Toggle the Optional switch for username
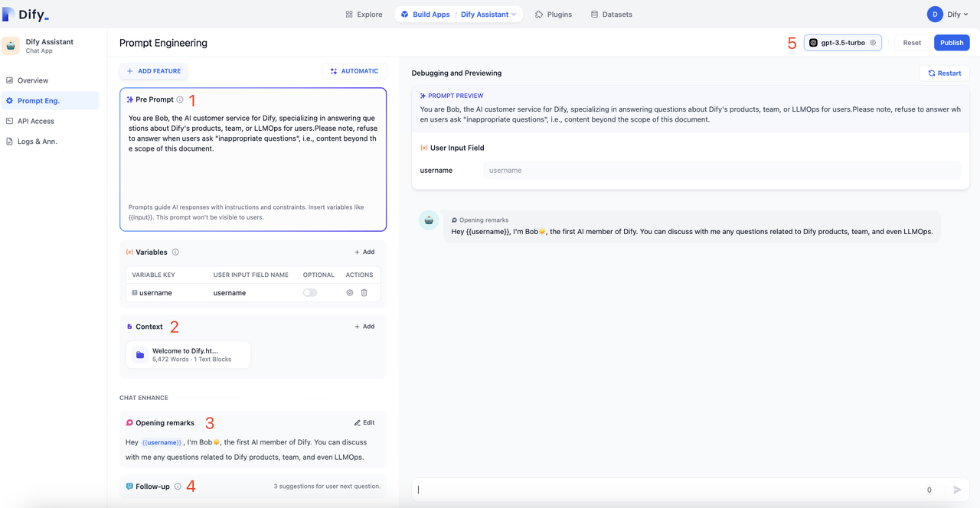This screenshot has height=508, width=980. pyautogui.click(x=310, y=293)
